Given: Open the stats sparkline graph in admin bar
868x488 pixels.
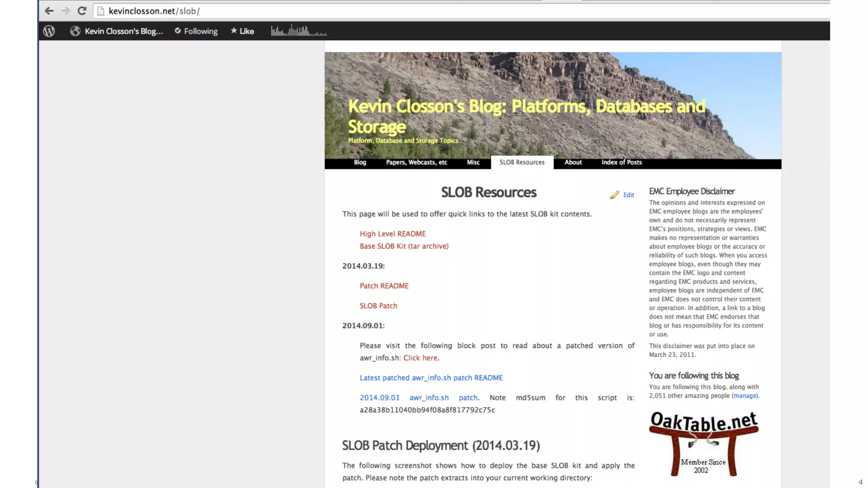Looking at the screenshot, I should (299, 31).
